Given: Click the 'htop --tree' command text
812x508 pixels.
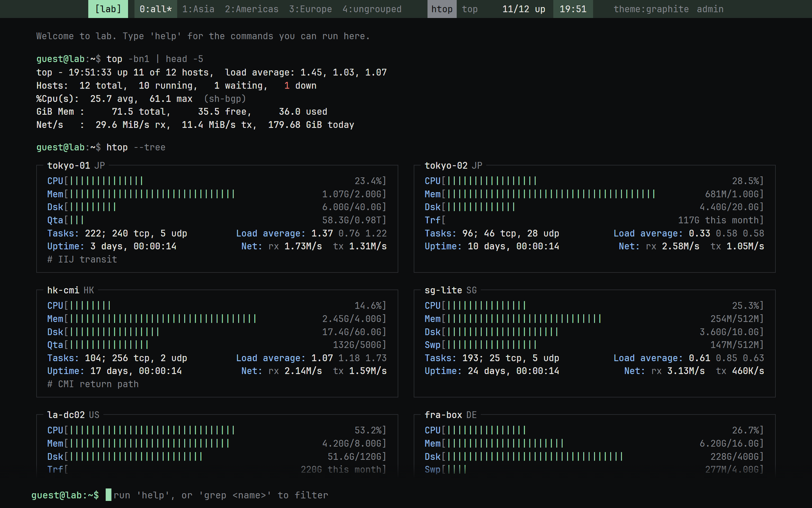Looking at the screenshot, I should pos(136,147).
